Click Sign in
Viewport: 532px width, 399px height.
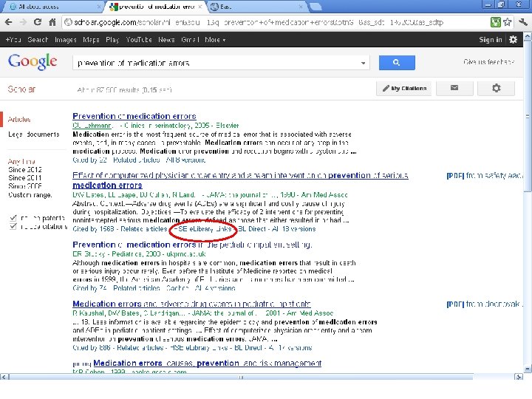tap(491, 40)
